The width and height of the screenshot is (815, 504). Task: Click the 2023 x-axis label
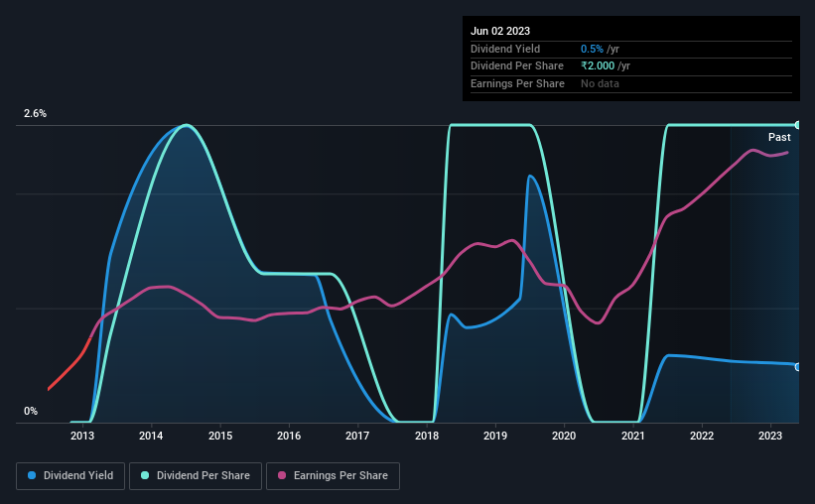pos(770,436)
